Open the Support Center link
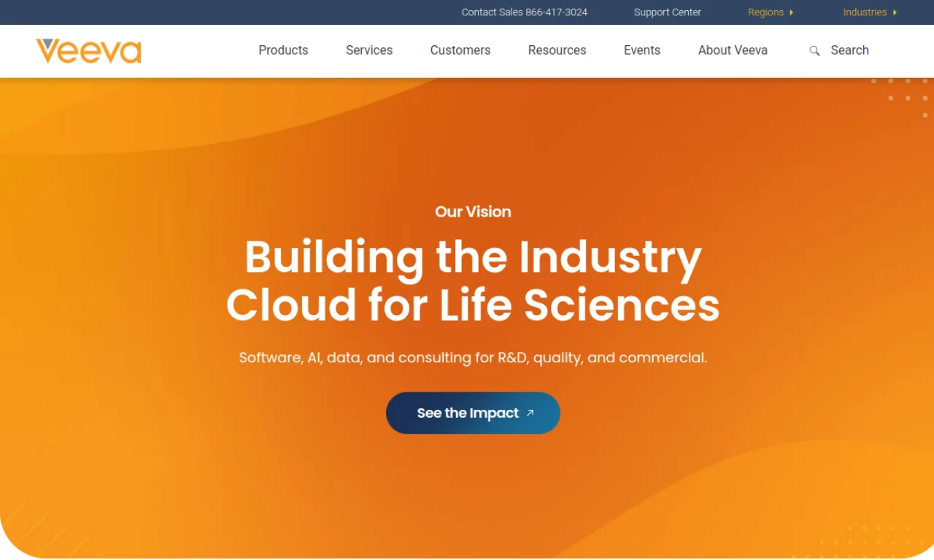934x560 pixels. coord(668,12)
